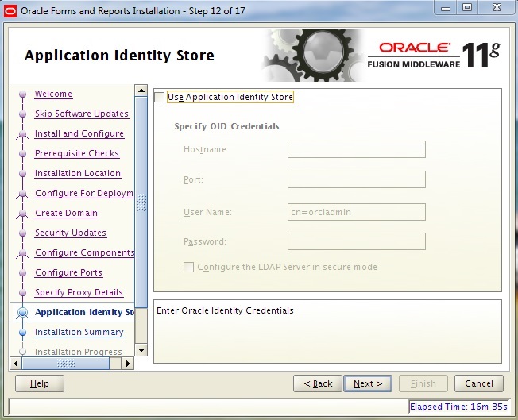Click the Hostname input field

click(356, 149)
